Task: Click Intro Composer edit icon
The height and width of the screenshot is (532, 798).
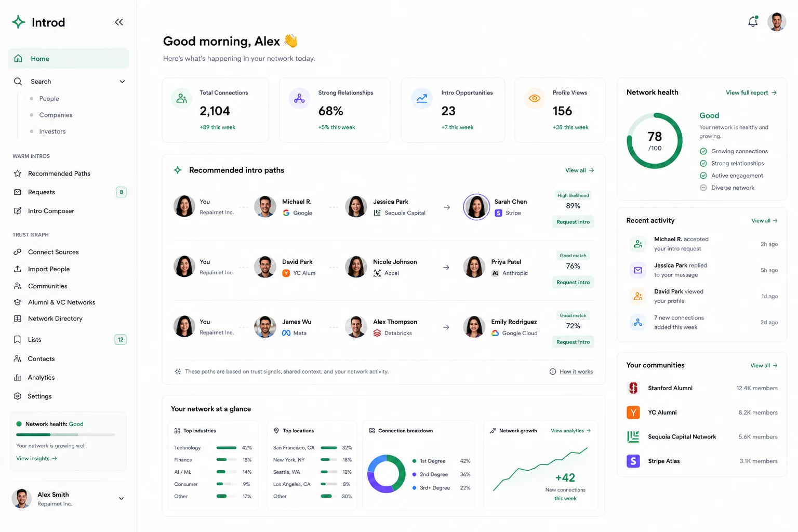Action: coord(18,211)
